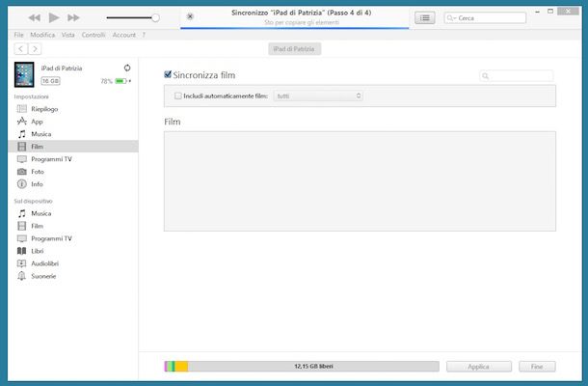Open Suonerie on the device

[73, 276]
